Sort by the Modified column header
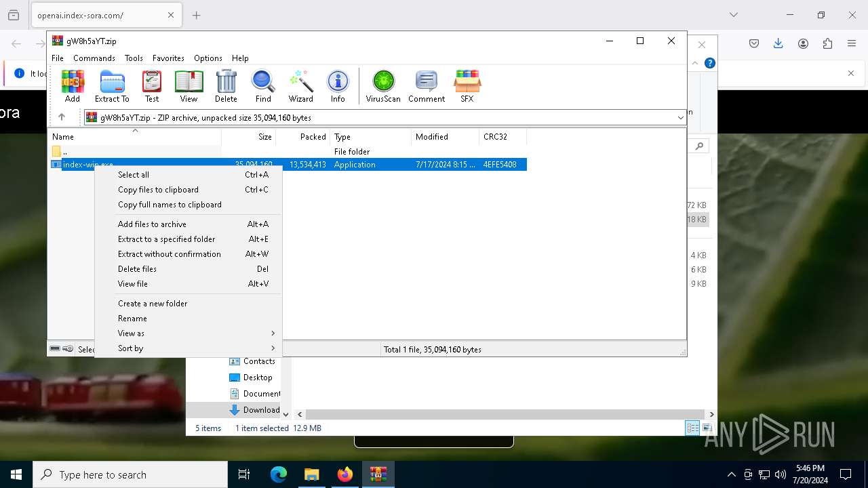This screenshot has height=488, width=868. tap(446, 136)
